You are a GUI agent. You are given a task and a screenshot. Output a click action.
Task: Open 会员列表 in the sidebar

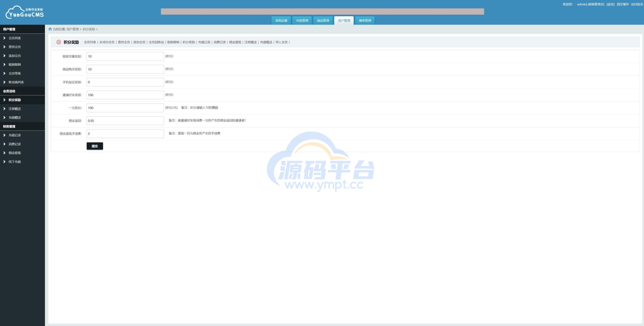(15, 38)
